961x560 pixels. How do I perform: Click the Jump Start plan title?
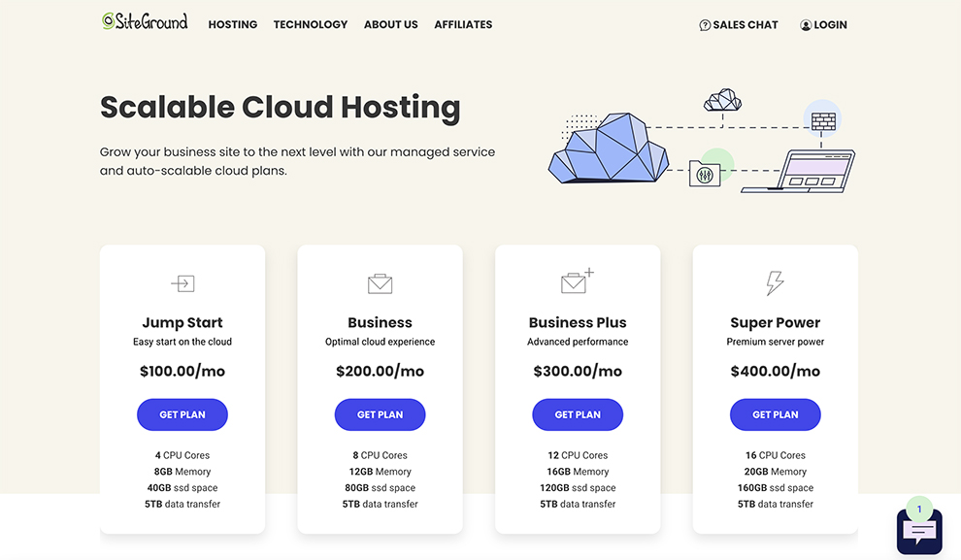[182, 323]
